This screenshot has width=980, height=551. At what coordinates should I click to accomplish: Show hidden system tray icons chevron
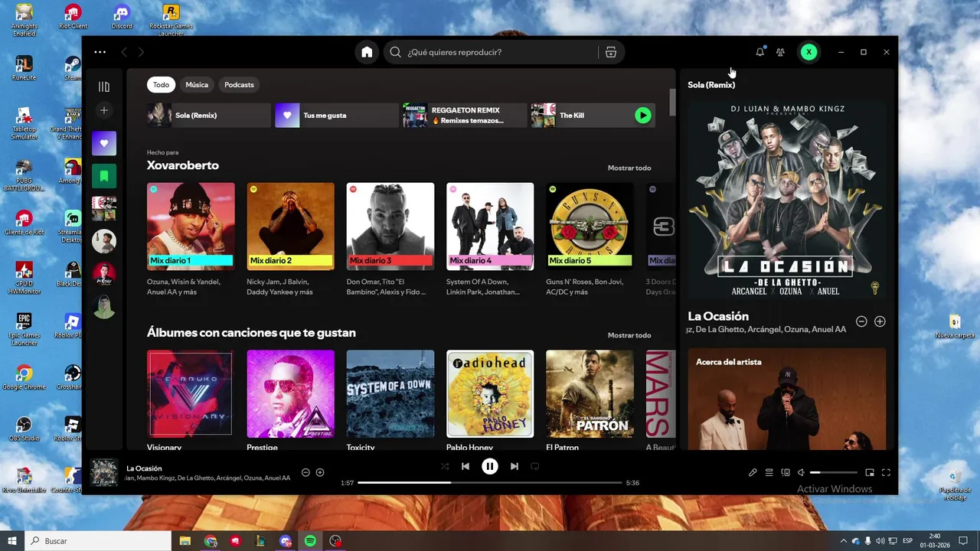844,541
